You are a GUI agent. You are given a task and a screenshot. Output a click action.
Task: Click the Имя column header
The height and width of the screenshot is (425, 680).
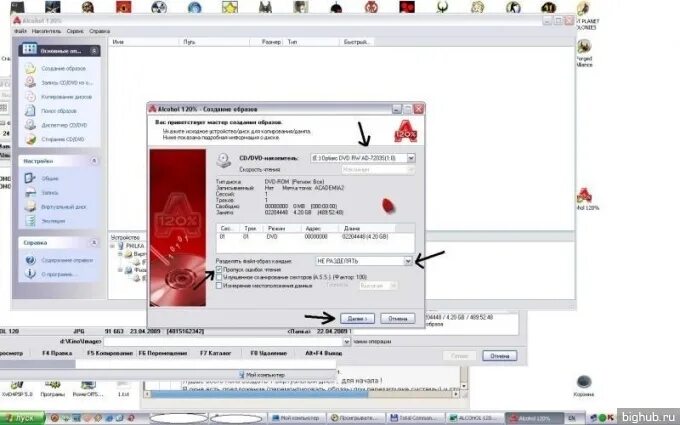pos(144,42)
